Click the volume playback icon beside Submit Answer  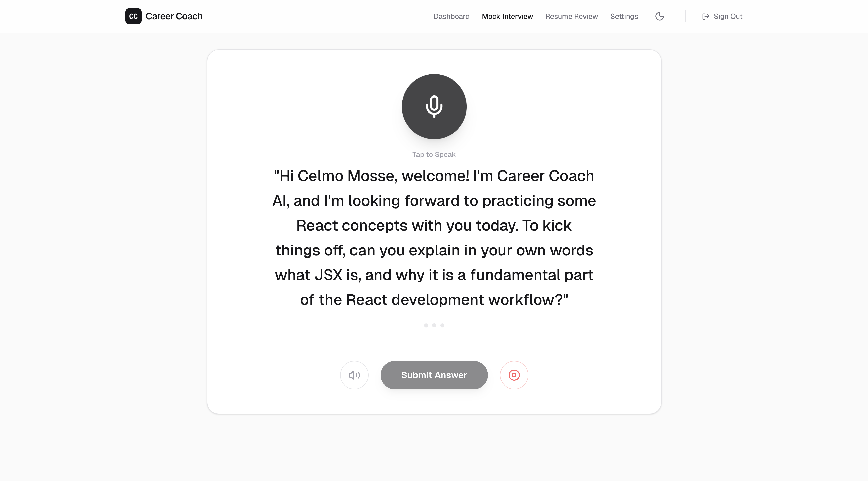[x=354, y=375]
